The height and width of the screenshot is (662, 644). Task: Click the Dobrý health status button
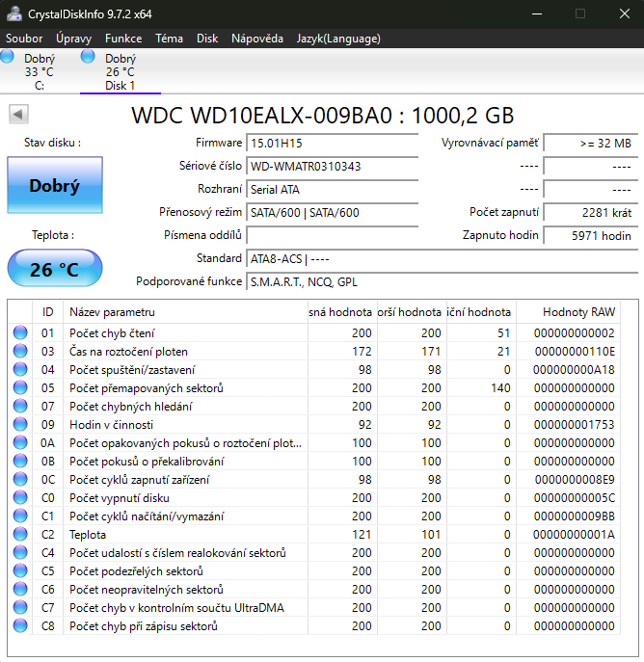pyautogui.click(x=54, y=186)
